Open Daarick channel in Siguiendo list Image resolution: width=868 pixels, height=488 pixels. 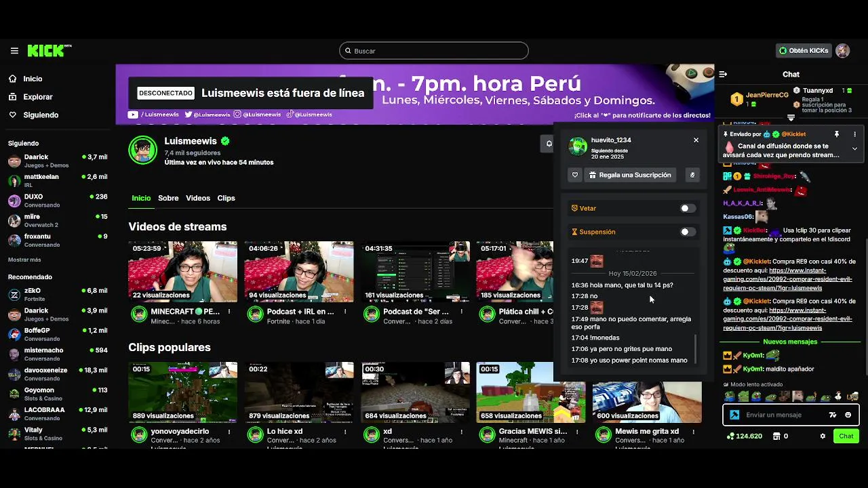pos(58,161)
